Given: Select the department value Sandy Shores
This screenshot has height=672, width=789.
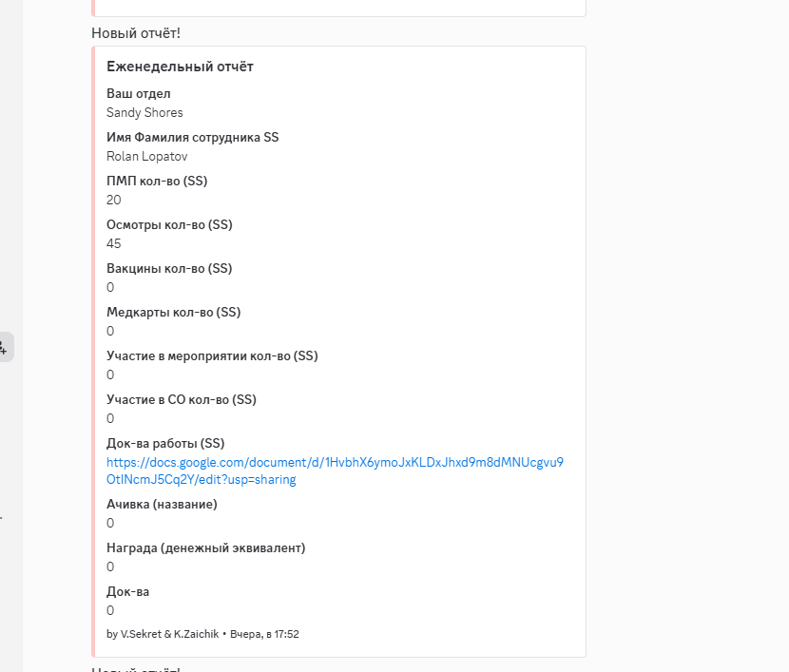Looking at the screenshot, I should tap(144, 112).
